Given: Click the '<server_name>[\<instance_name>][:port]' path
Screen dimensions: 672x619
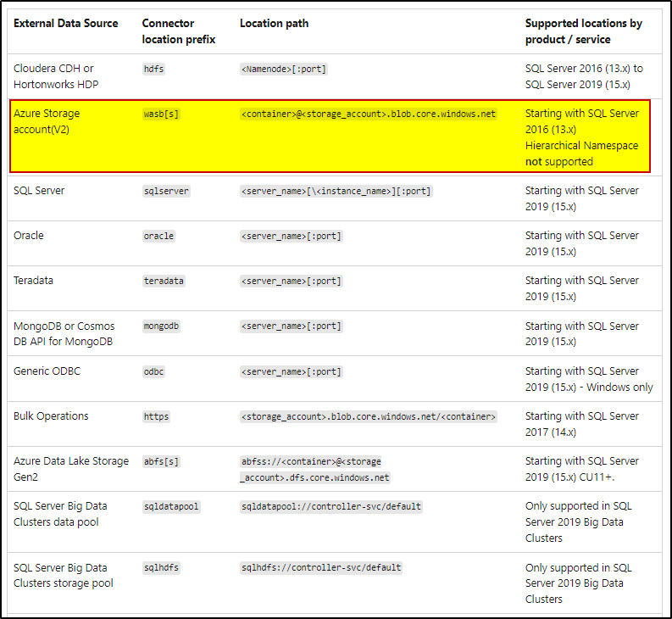Looking at the screenshot, I should [336, 191].
